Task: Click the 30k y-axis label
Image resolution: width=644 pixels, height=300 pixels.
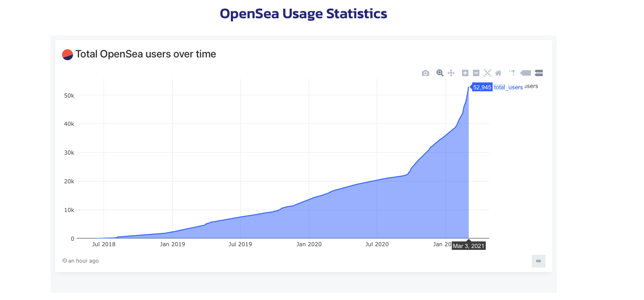Action: click(69, 153)
